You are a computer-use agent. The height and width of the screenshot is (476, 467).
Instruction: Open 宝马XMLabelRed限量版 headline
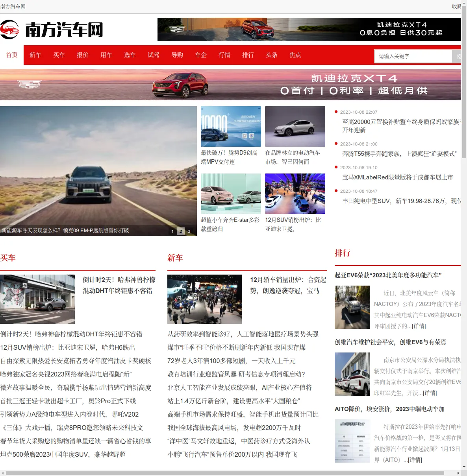pyautogui.click(x=398, y=177)
